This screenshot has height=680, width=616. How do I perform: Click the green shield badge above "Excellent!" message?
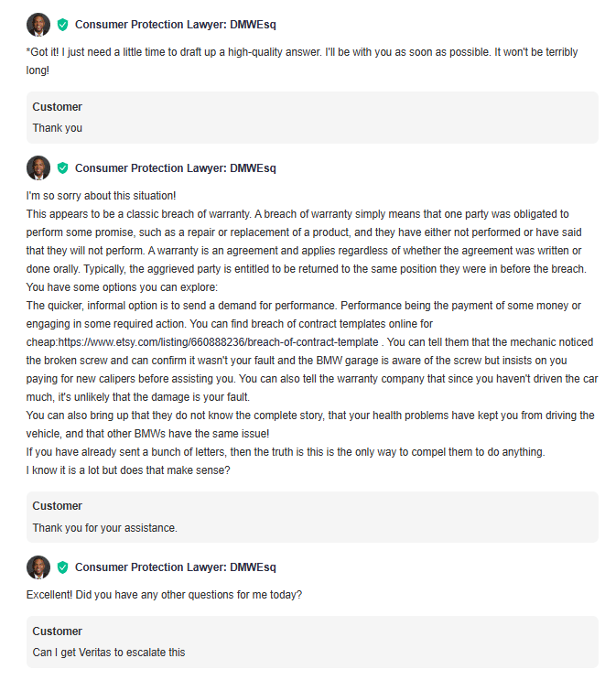[x=63, y=567]
